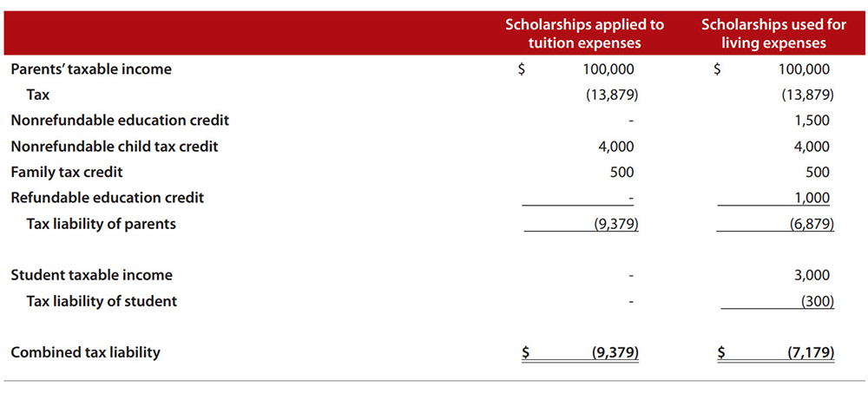Screen dimensions: 868x400
Task: Select the "Tax liability of student" label
Action: tap(102, 301)
